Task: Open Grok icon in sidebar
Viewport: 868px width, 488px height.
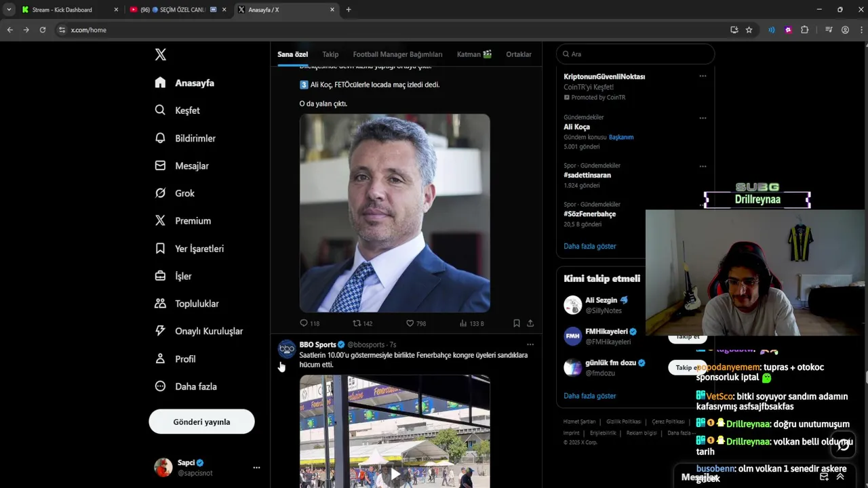Action: (160, 193)
